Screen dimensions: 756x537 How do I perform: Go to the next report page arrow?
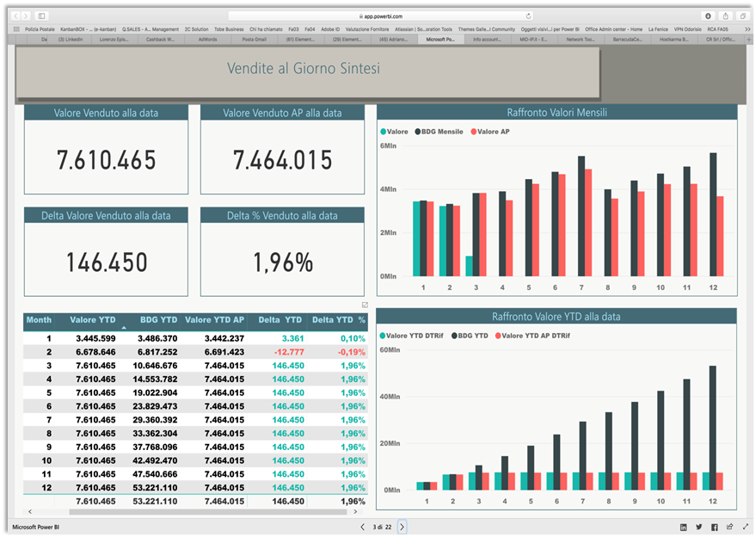(403, 527)
